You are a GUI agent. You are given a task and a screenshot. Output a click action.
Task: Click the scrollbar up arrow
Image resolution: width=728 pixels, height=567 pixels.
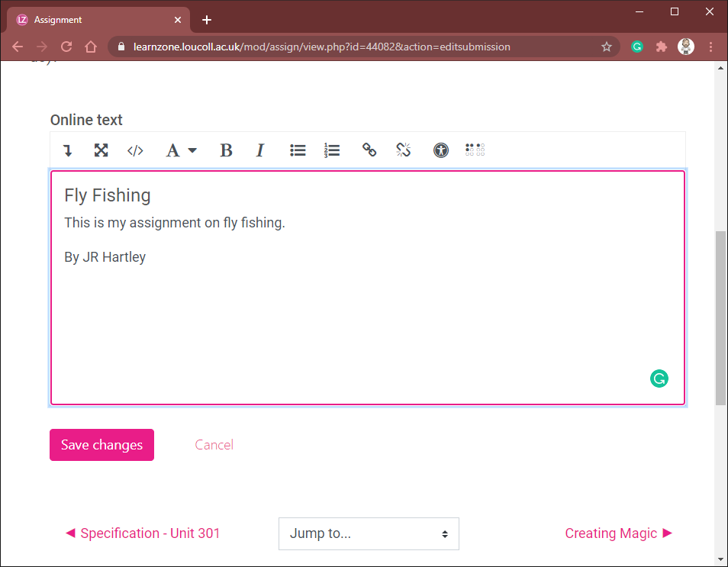(x=720, y=68)
